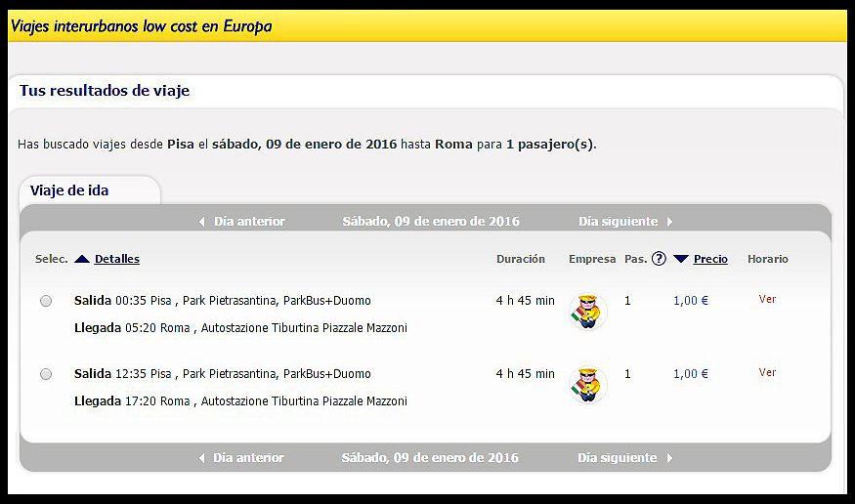
Task: Click the left arrow beside Día anterior below the results
Action: coord(201,458)
